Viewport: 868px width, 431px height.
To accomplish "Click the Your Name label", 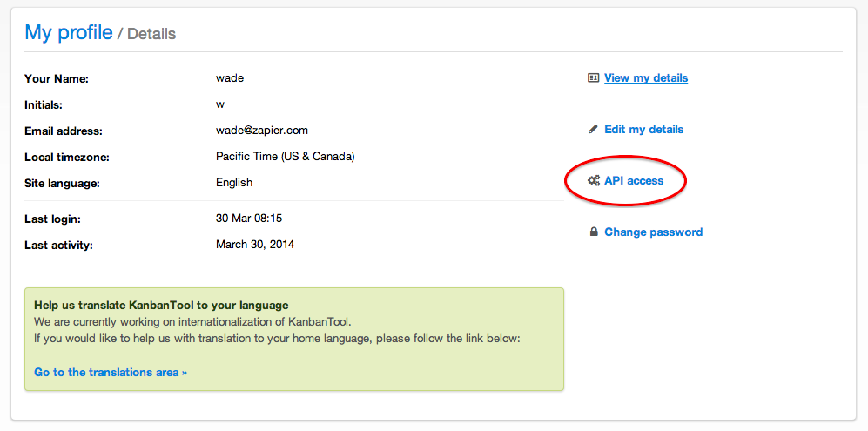I will tap(57, 79).
